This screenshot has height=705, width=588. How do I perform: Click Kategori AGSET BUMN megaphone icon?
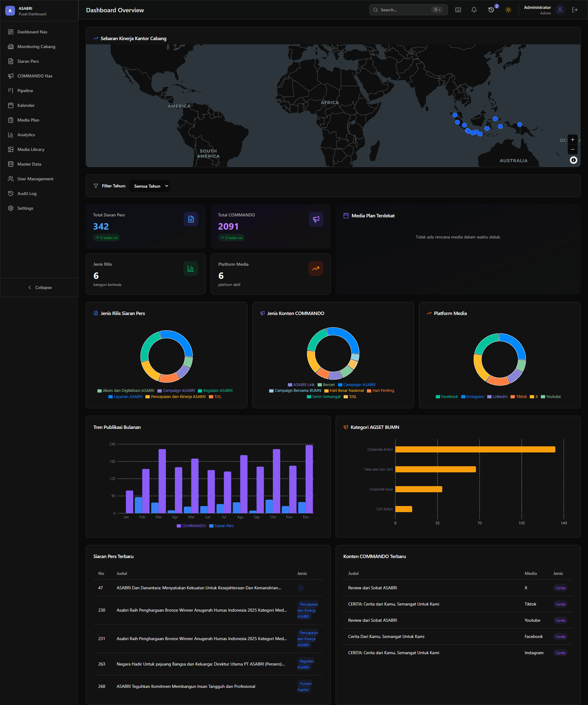346,427
